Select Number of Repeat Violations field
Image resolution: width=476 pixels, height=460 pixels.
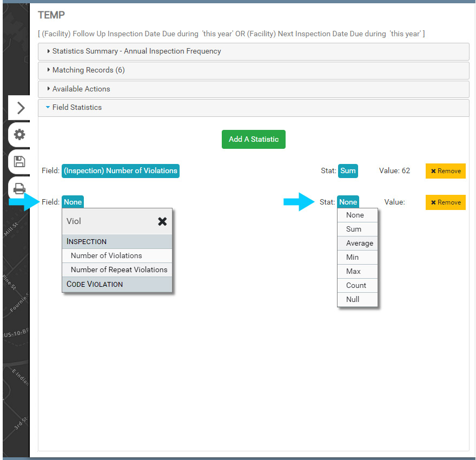click(x=119, y=270)
